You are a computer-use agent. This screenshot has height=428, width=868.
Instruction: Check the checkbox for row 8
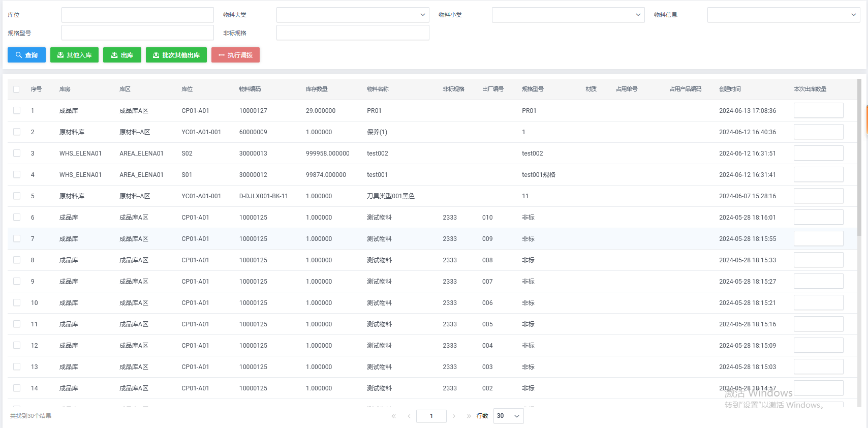pyautogui.click(x=17, y=260)
